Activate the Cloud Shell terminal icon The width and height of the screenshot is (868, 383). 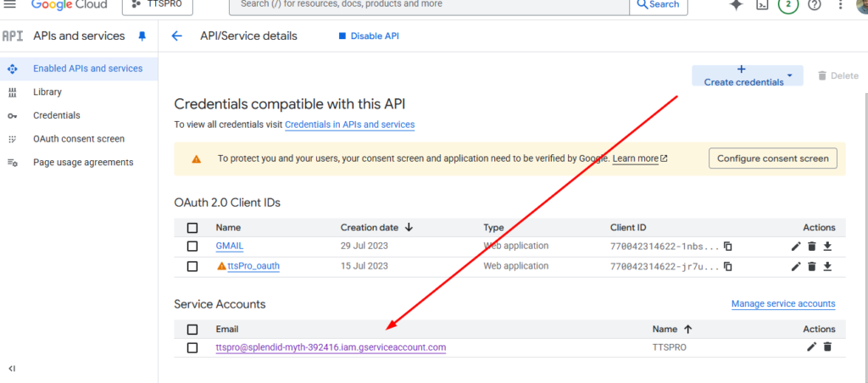(x=763, y=4)
